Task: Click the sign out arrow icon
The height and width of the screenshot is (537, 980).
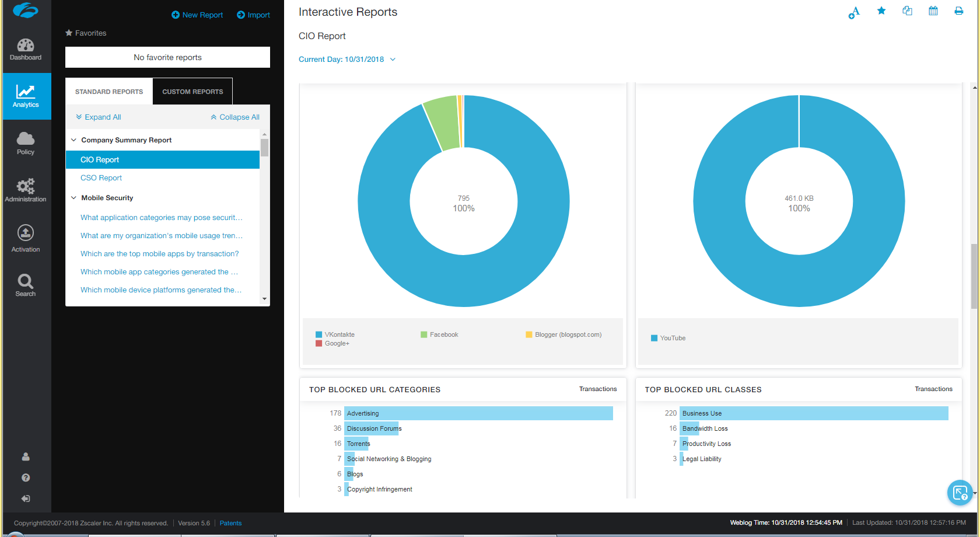Action: pos(26,498)
